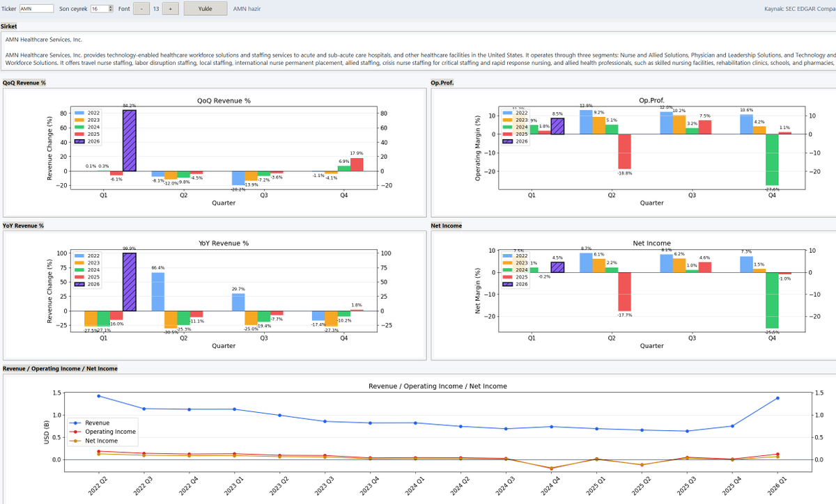Screen dimensions: 836x504
Task: Click the -17.7% label in the Net Income chart
Action: point(624,315)
